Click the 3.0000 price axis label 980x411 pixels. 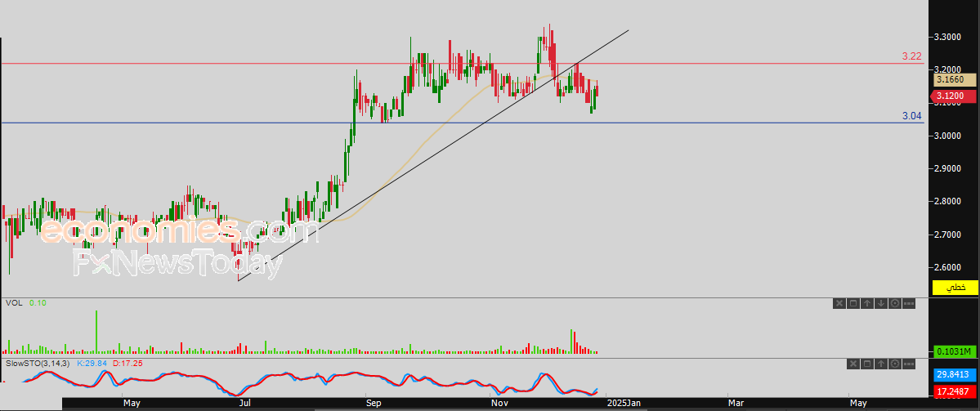[947, 136]
